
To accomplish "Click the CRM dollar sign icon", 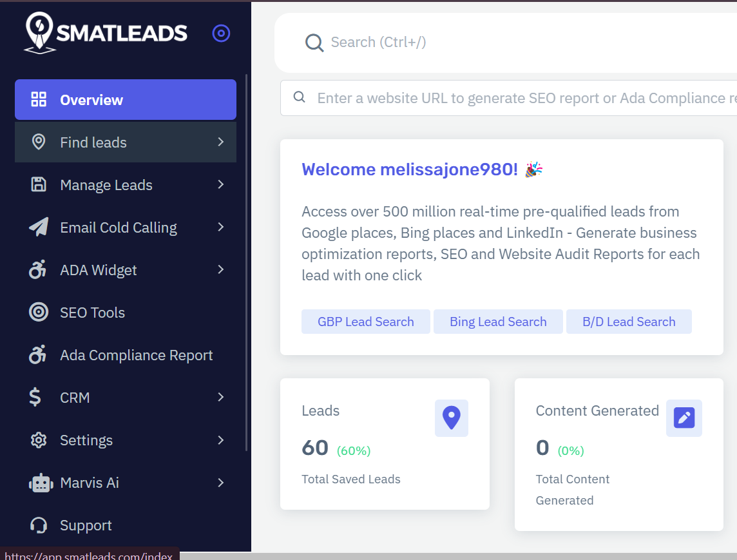I will pyautogui.click(x=36, y=398).
